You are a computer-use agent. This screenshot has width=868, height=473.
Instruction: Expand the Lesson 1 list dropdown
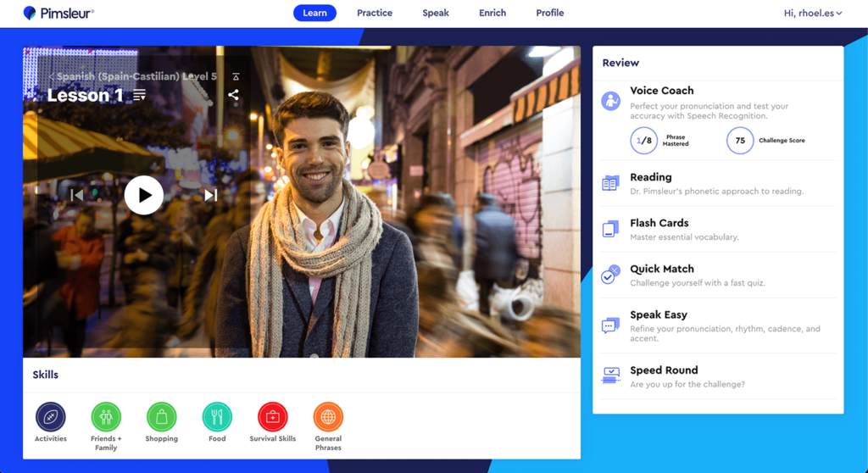click(140, 95)
